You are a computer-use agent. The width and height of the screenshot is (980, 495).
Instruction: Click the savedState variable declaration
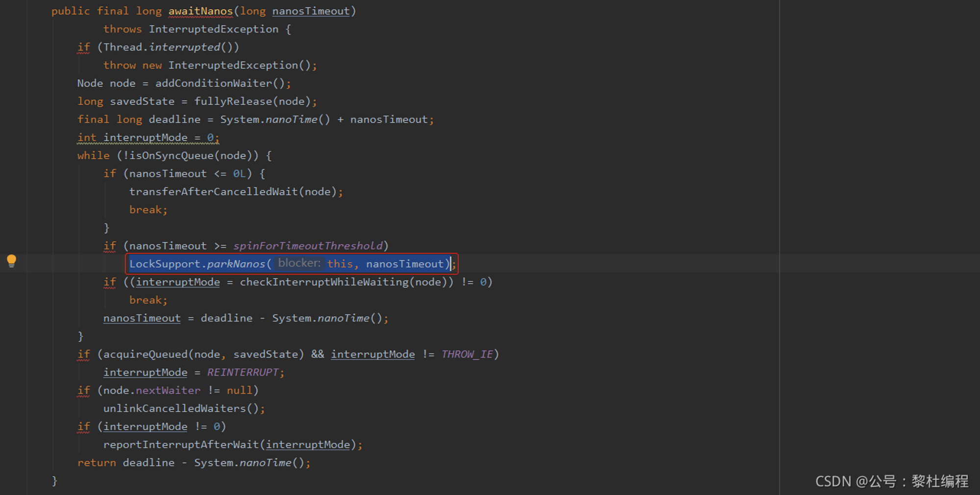point(142,102)
